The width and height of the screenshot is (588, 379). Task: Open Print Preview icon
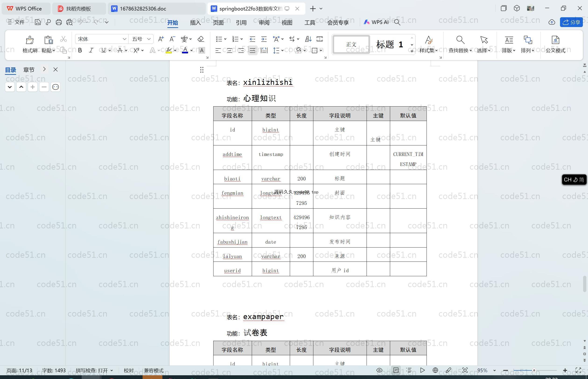(70, 22)
